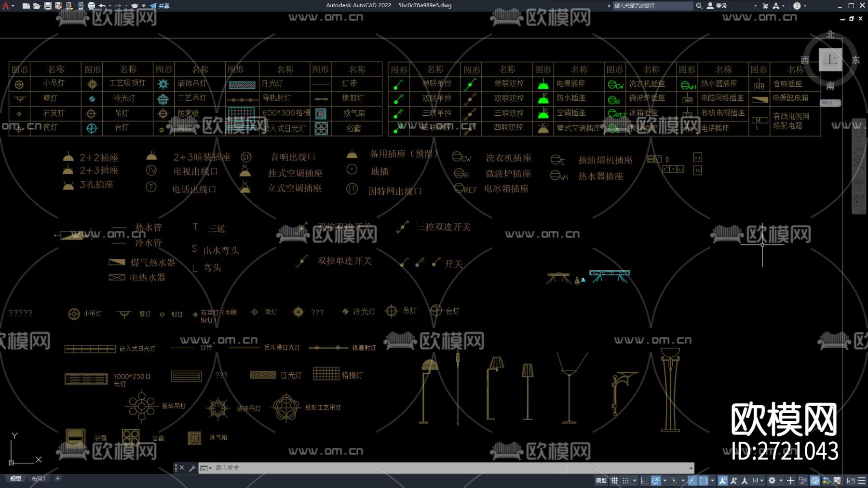Open command line customize wrench icon
The height and width of the screenshot is (488, 868).
192,468
